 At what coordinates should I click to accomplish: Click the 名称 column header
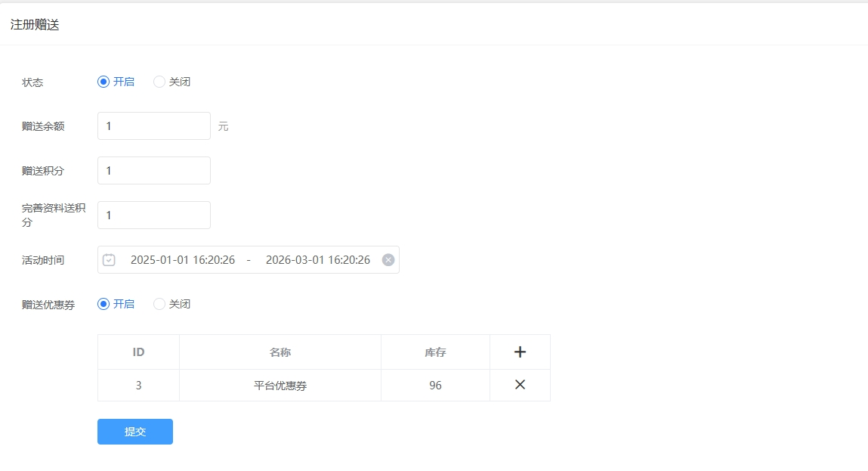pyautogui.click(x=280, y=352)
